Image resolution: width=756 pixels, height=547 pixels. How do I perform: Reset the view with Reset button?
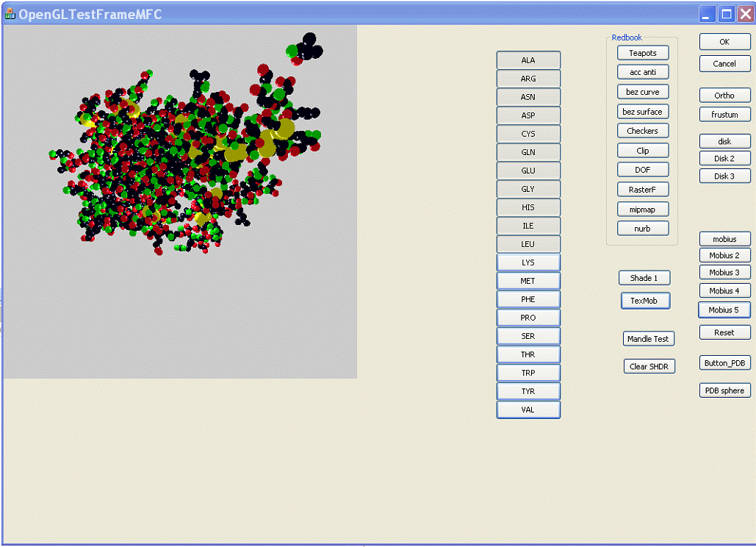(x=724, y=333)
